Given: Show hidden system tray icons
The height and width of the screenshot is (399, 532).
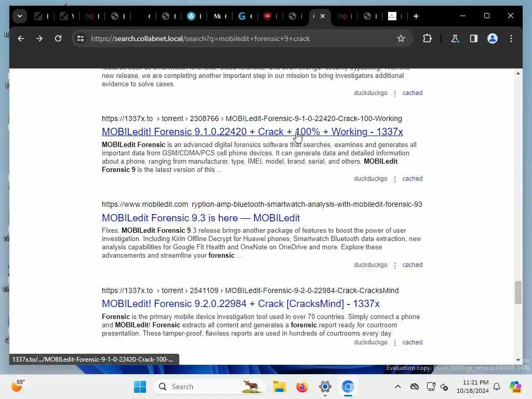Looking at the screenshot, I should [397, 387].
